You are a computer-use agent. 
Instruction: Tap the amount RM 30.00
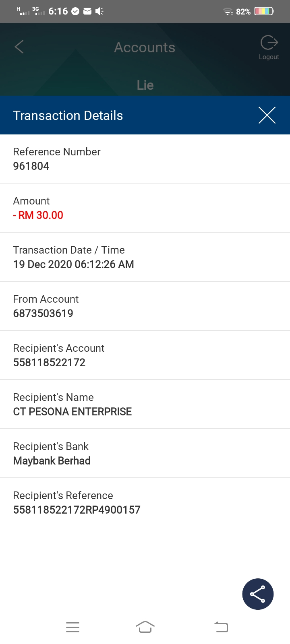click(38, 215)
